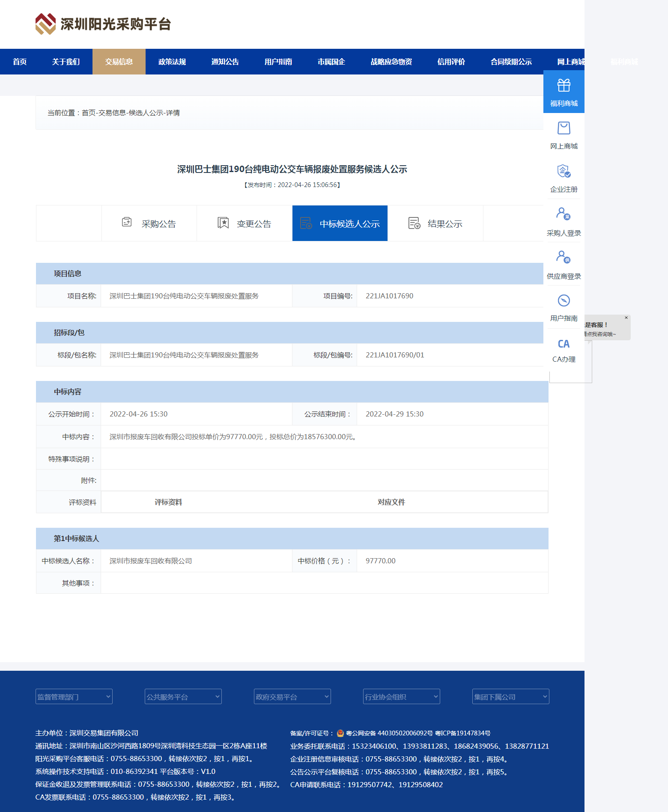Open 战略应急物资 menu item
This screenshot has width=668, height=812.
point(391,62)
